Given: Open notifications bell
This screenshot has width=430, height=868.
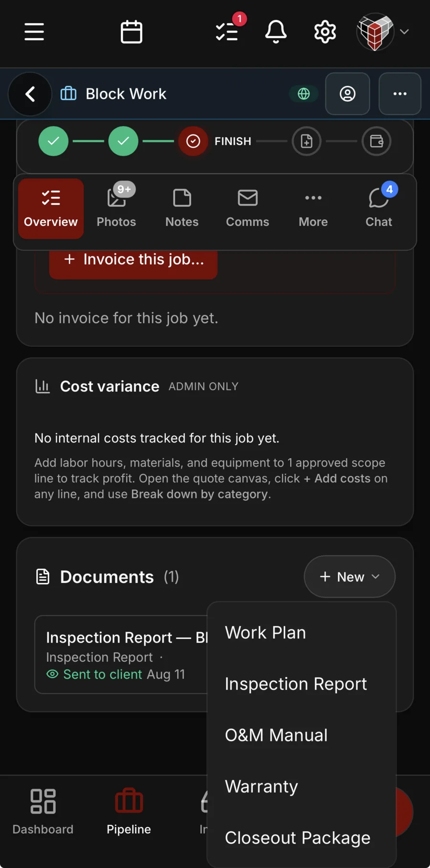Looking at the screenshot, I should 276,32.
